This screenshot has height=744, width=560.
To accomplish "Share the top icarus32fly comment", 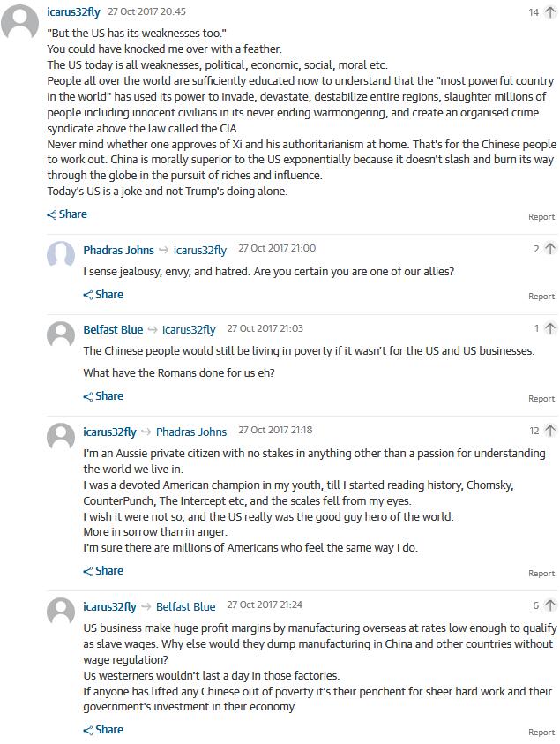I will (x=67, y=214).
